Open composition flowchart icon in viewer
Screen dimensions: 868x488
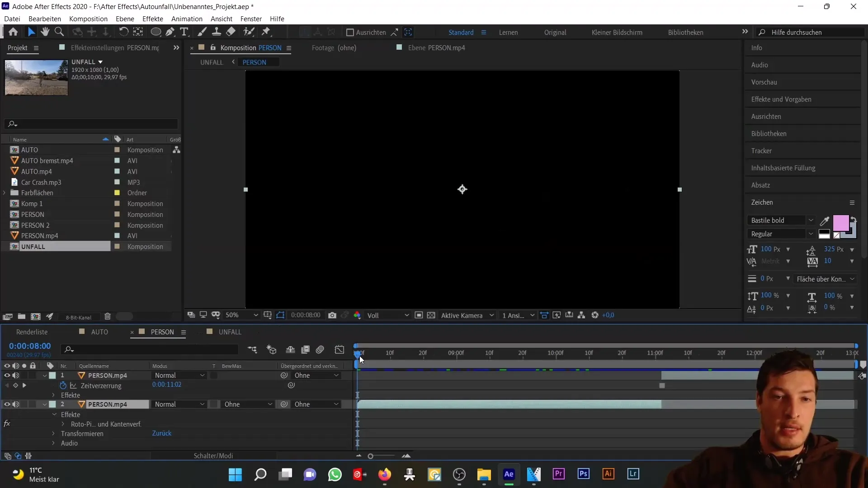pyautogui.click(x=581, y=315)
